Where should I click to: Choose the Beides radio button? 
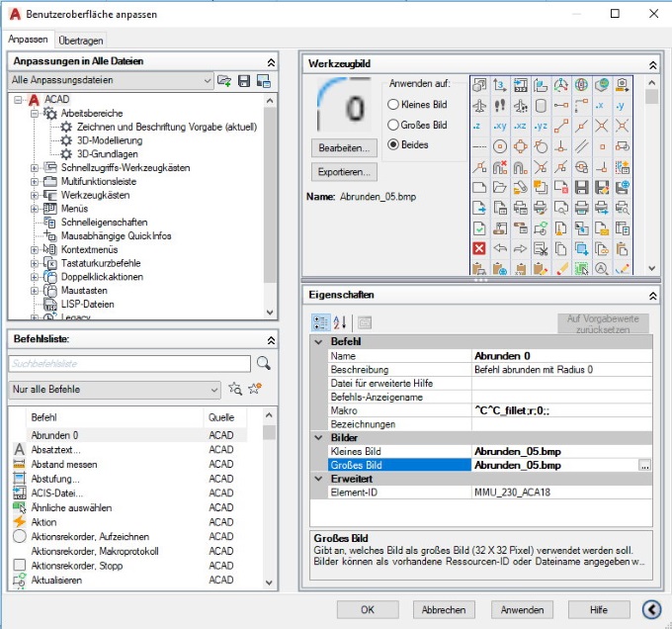point(393,144)
